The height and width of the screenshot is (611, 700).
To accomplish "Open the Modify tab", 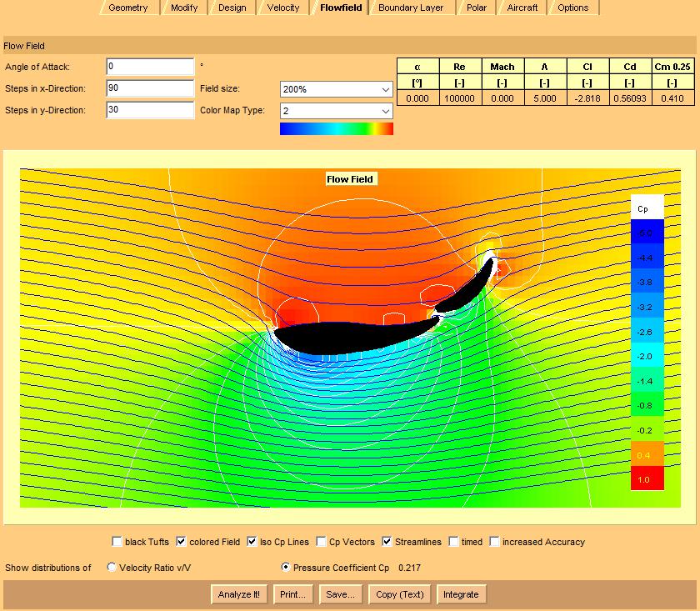I will point(184,8).
